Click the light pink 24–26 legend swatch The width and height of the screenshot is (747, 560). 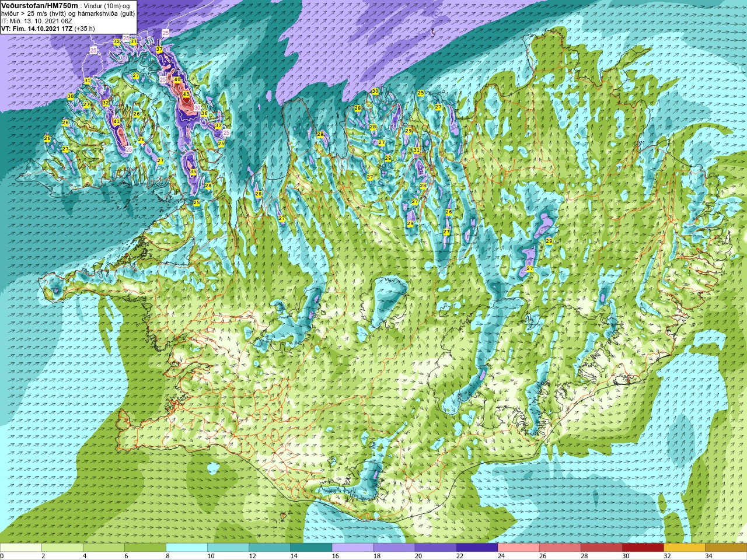[x=518, y=548]
